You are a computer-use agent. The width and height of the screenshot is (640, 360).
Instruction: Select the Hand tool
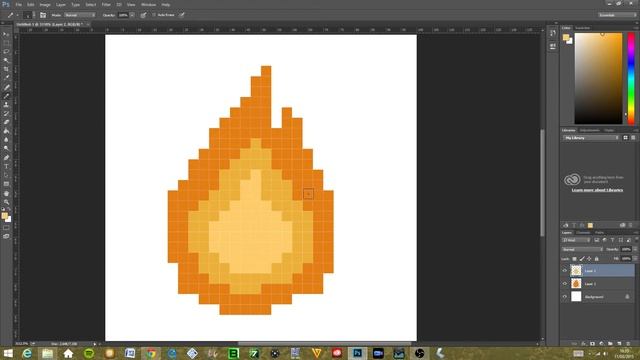coord(6,193)
